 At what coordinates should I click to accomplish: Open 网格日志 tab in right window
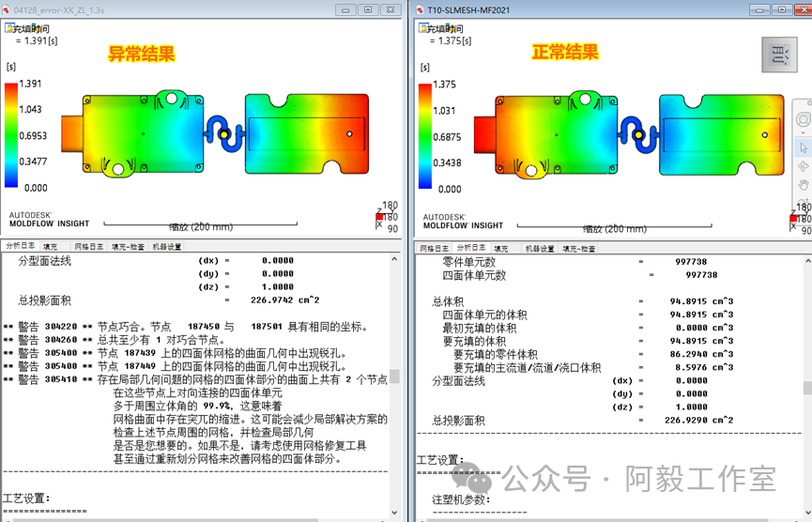[x=434, y=249]
